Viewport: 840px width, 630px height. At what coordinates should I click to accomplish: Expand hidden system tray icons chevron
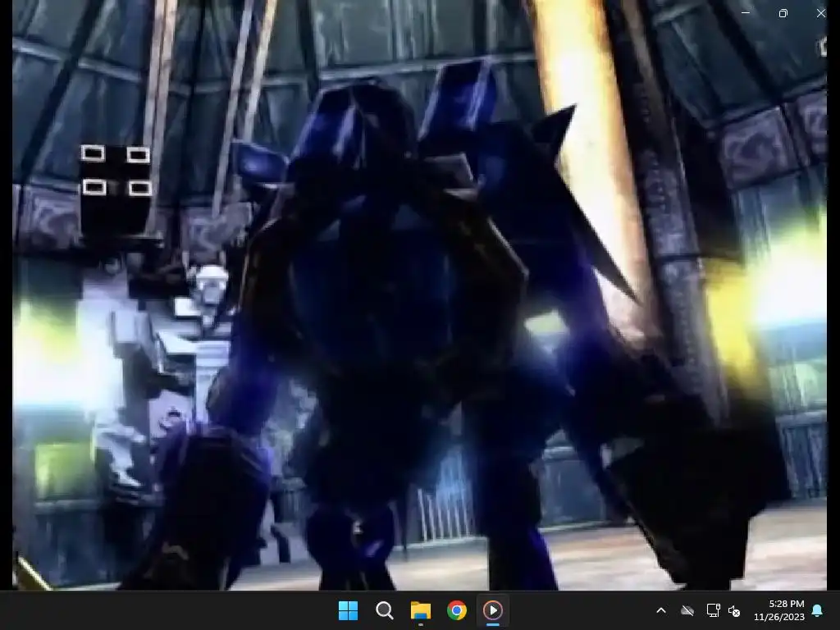tap(661, 610)
